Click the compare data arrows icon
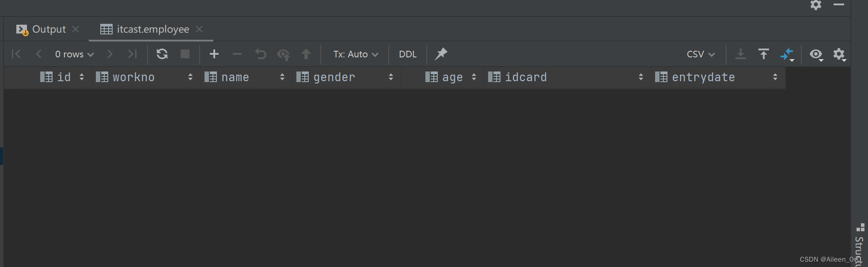 pos(787,54)
